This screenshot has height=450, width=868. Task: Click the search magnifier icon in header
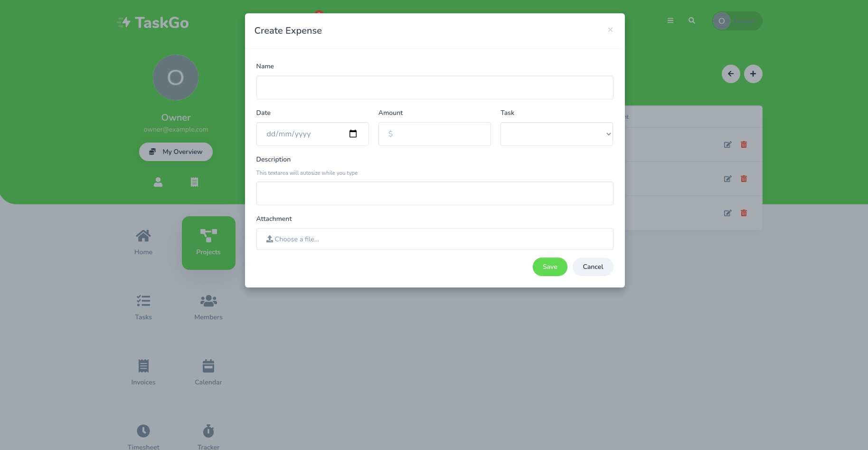[692, 20]
